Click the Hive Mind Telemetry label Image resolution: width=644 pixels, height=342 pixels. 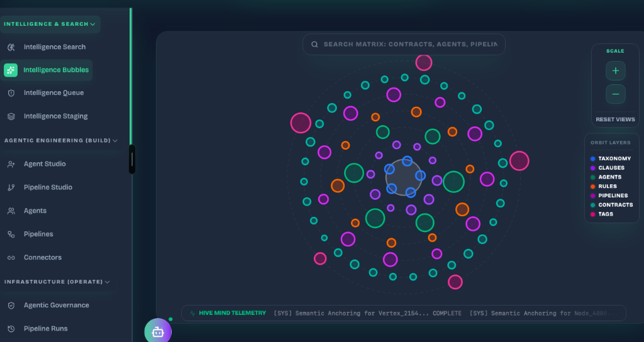click(x=233, y=313)
